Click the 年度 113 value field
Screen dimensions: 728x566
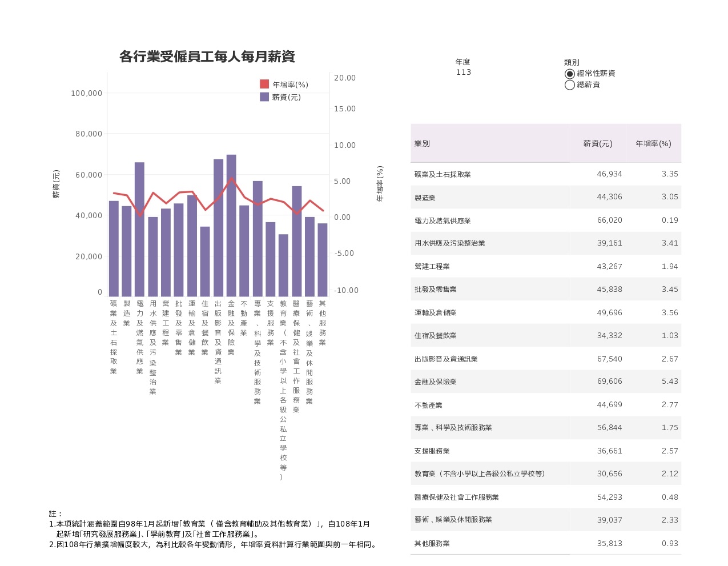tap(464, 73)
